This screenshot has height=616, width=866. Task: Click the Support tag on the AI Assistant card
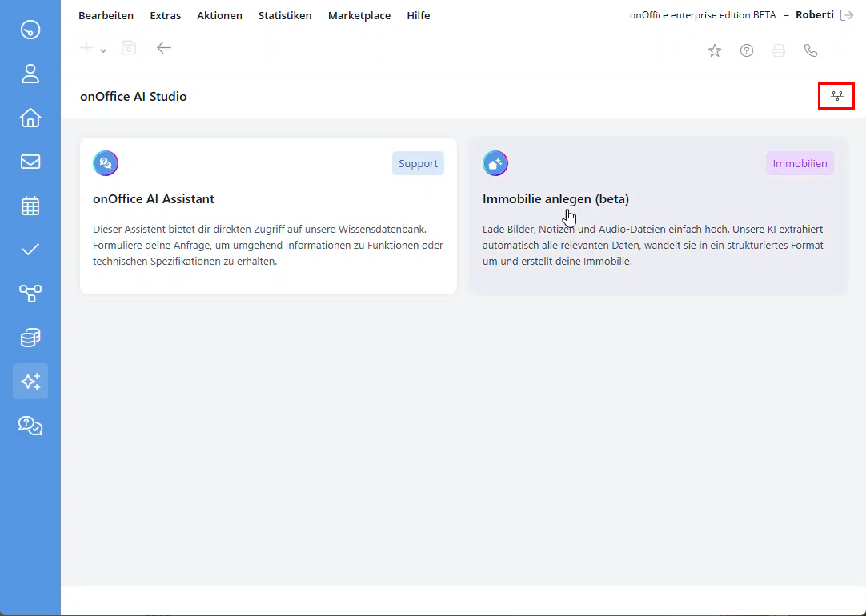[418, 162]
